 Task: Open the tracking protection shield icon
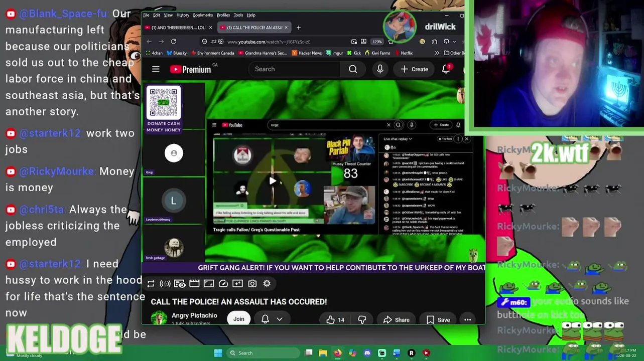click(x=204, y=42)
